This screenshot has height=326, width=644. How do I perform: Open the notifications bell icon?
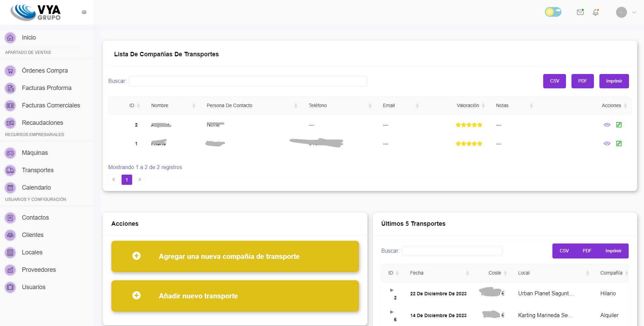(596, 12)
